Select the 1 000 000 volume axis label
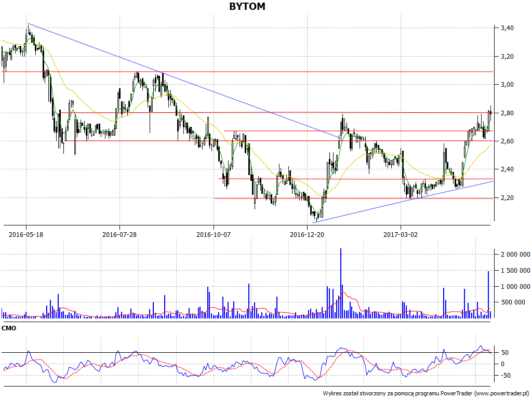The height and width of the screenshot is (399, 532). click(514, 287)
